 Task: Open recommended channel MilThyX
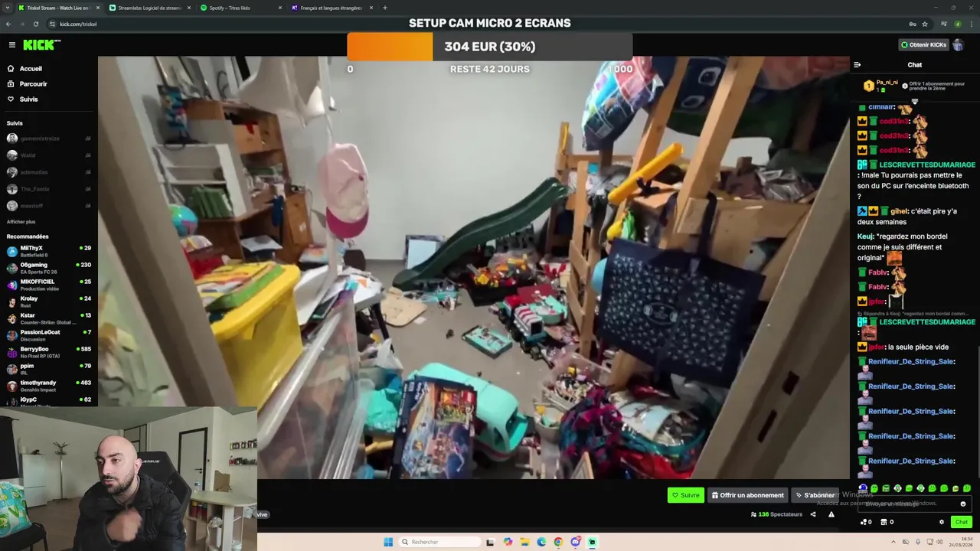coord(48,251)
